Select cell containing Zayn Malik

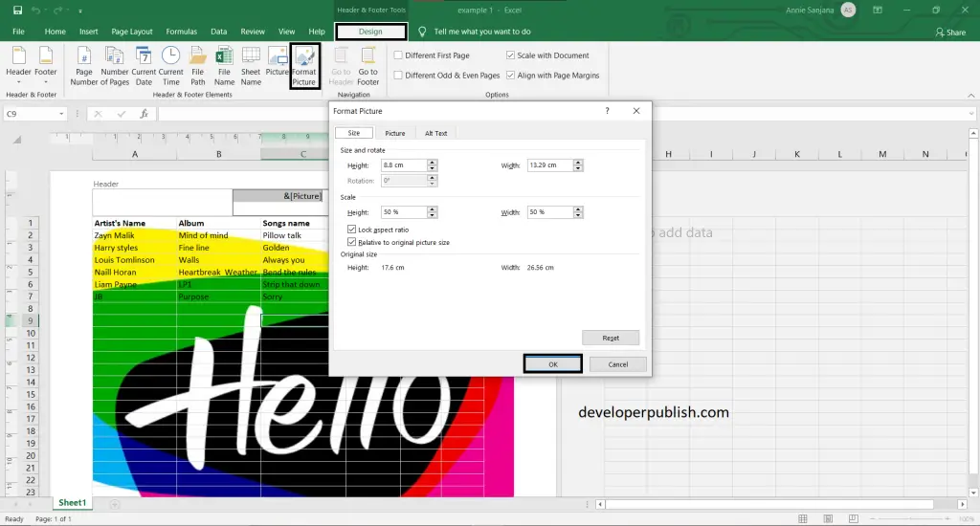click(134, 235)
